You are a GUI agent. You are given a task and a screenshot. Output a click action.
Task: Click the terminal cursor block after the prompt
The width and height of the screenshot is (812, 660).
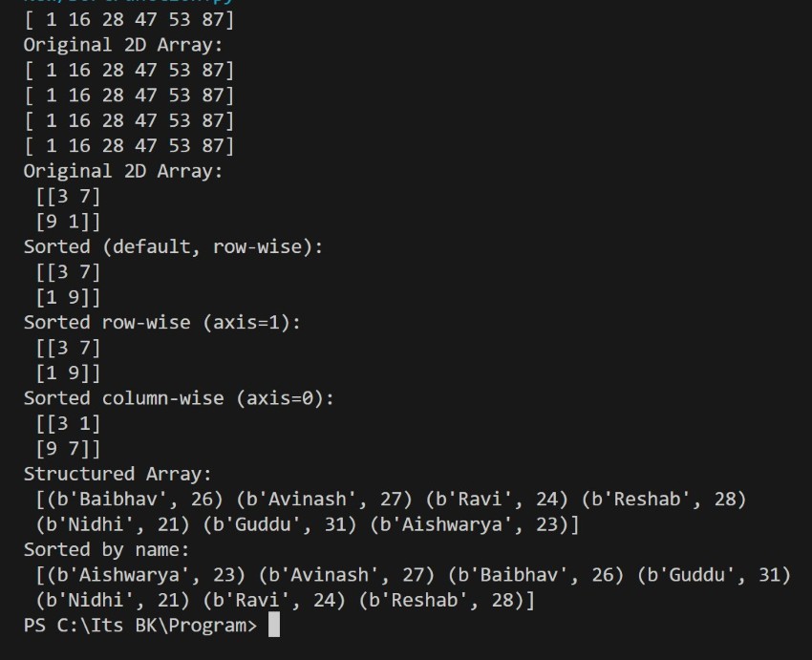tap(274, 625)
